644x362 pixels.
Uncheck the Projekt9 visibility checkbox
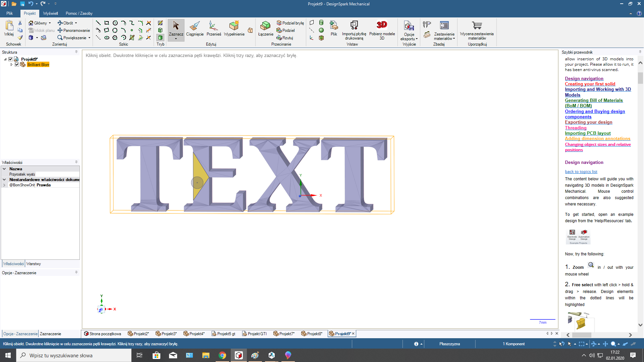click(x=10, y=59)
